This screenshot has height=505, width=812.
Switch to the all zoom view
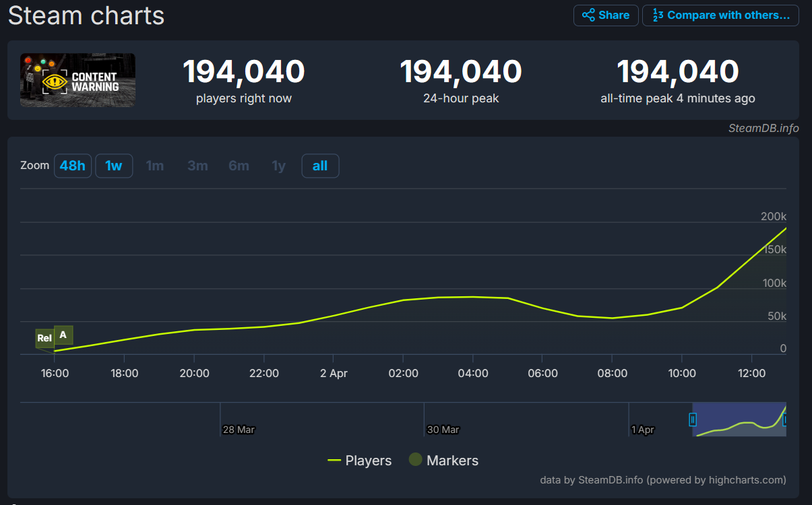point(320,166)
